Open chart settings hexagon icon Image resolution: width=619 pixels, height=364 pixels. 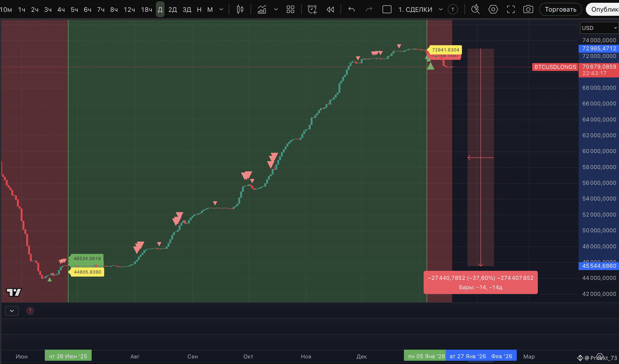(x=493, y=10)
